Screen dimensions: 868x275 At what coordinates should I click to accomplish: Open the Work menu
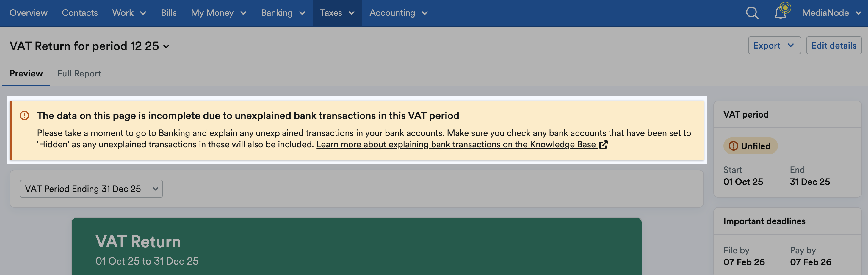tap(129, 13)
